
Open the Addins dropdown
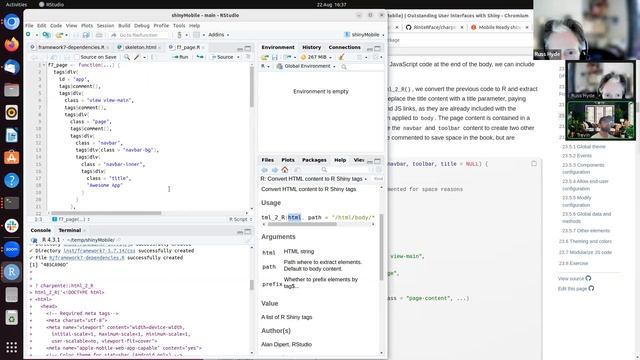(219, 35)
